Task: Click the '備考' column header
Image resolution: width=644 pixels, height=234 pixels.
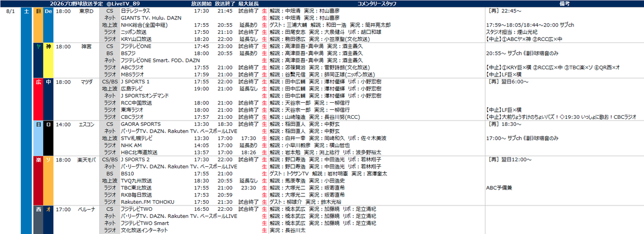Action: tap(565, 3)
